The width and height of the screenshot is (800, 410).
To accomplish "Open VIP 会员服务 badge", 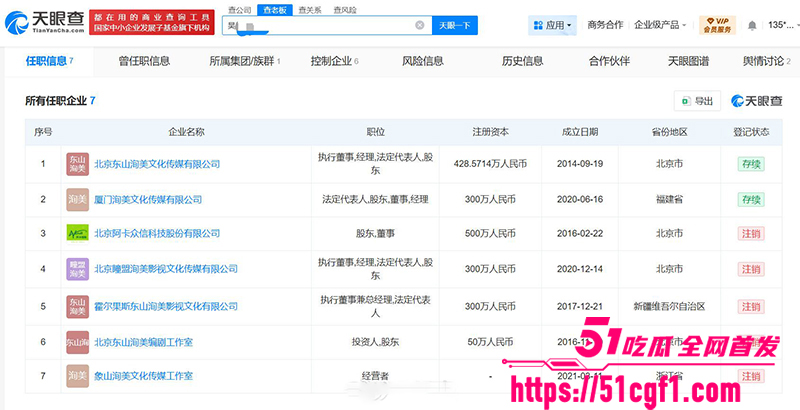I will (717, 25).
